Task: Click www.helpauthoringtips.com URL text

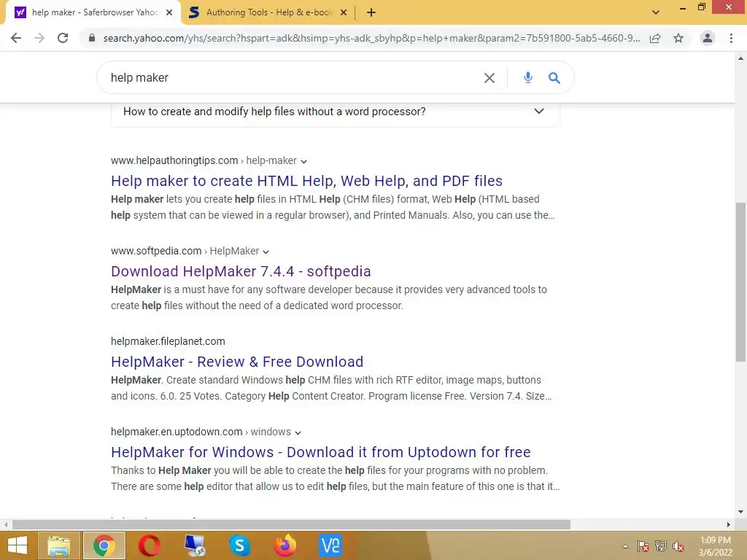Action: pos(174,160)
